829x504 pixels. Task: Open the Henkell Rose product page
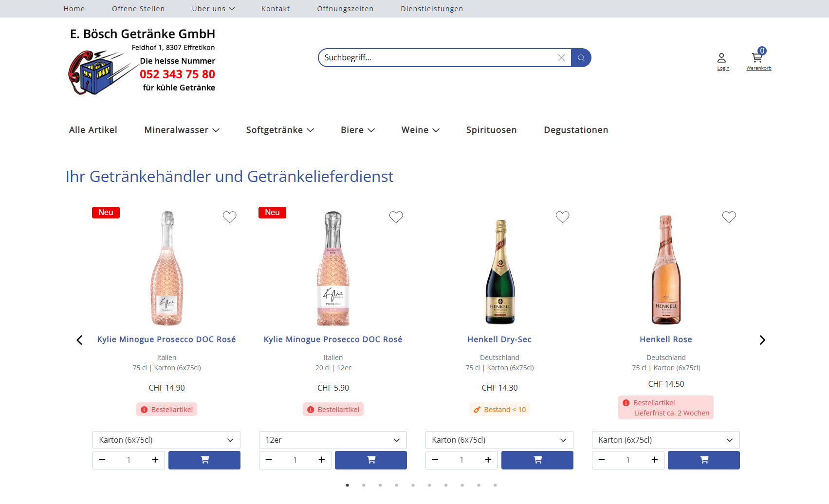[x=665, y=339]
